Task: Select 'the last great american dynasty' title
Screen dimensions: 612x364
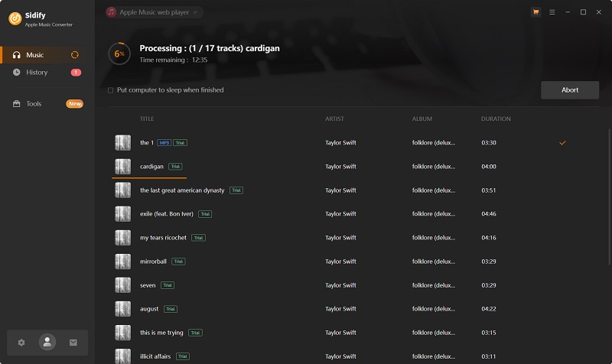Action: tap(182, 190)
